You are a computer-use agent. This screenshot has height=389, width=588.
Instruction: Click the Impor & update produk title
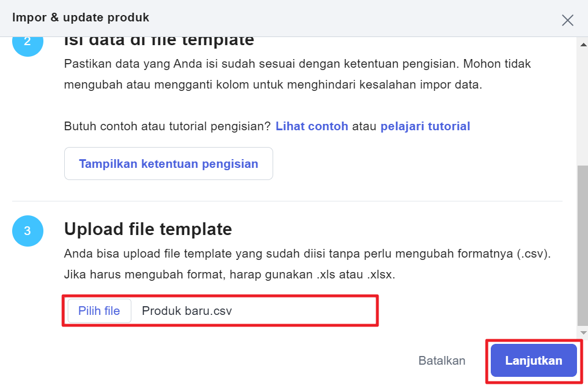(80, 17)
